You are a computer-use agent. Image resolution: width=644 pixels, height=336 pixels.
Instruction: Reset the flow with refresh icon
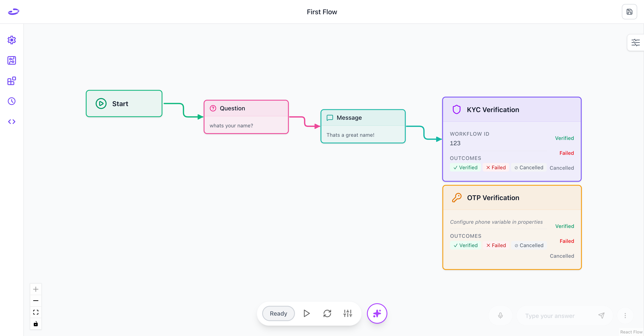coord(327,313)
